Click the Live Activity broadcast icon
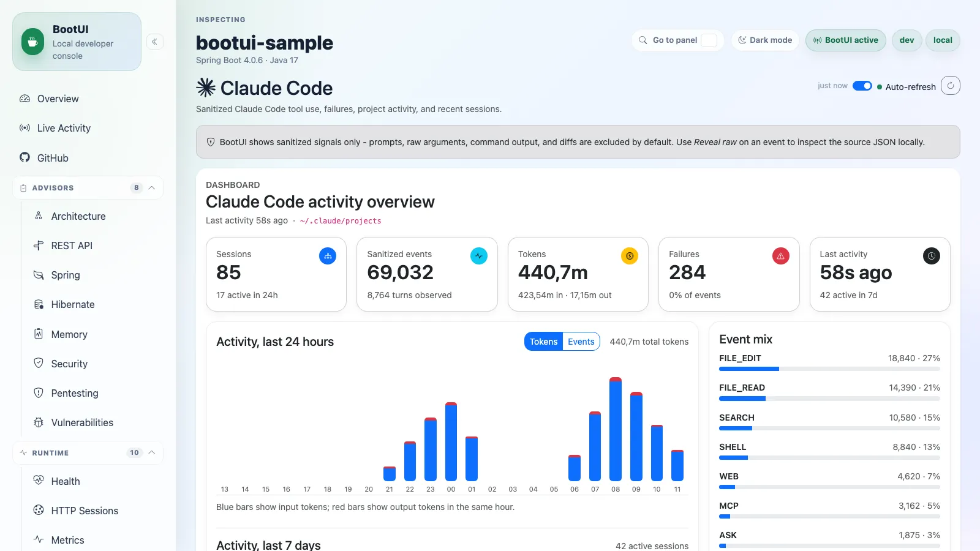Image resolution: width=980 pixels, height=551 pixels. click(x=24, y=128)
